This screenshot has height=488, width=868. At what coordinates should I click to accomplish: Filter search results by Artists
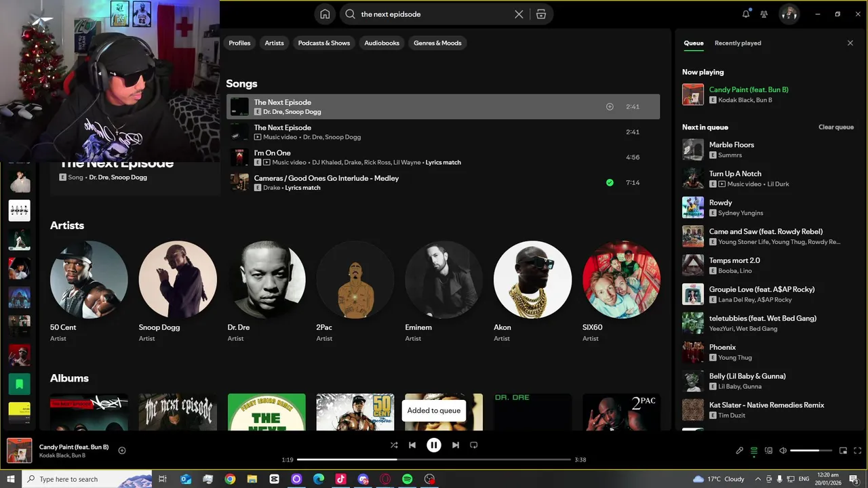(x=274, y=43)
